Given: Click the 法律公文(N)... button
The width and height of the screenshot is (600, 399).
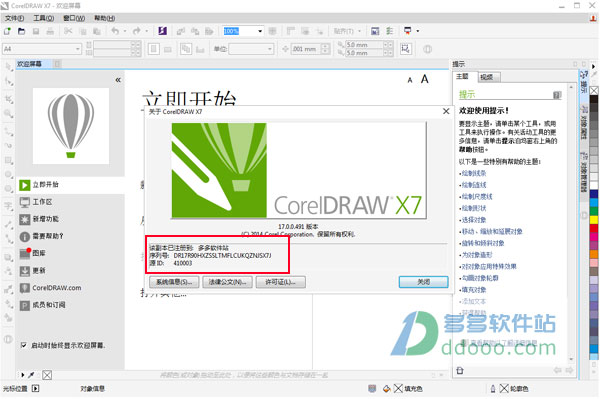Looking at the screenshot, I should (x=227, y=282).
